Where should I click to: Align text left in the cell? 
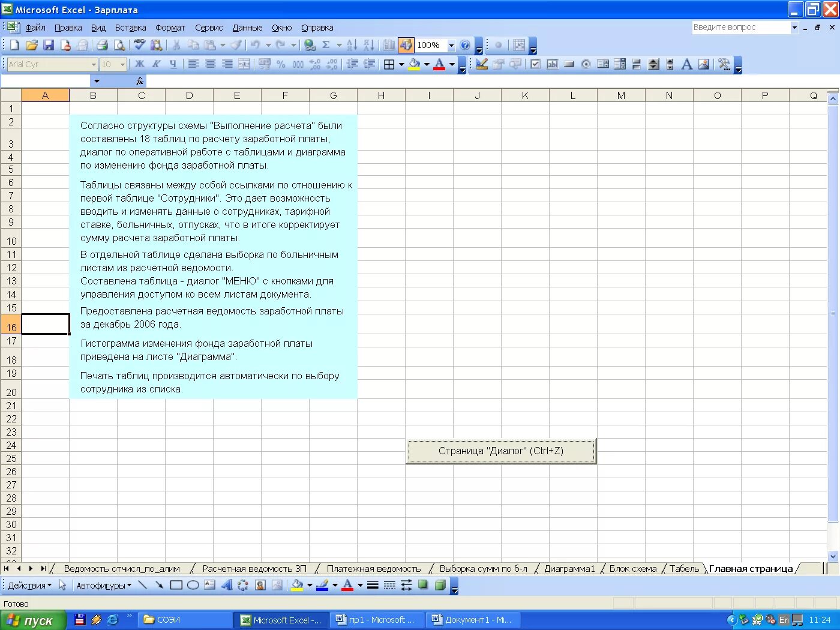pos(193,64)
